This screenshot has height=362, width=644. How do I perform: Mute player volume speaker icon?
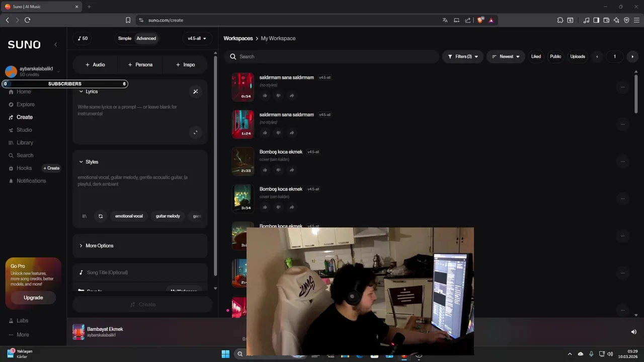[x=634, y=332]
